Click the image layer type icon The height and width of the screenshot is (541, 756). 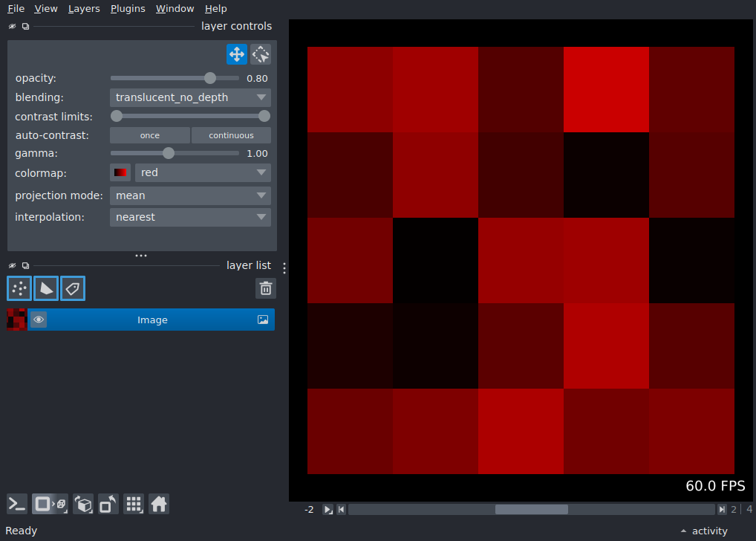[x=263, y=320]
